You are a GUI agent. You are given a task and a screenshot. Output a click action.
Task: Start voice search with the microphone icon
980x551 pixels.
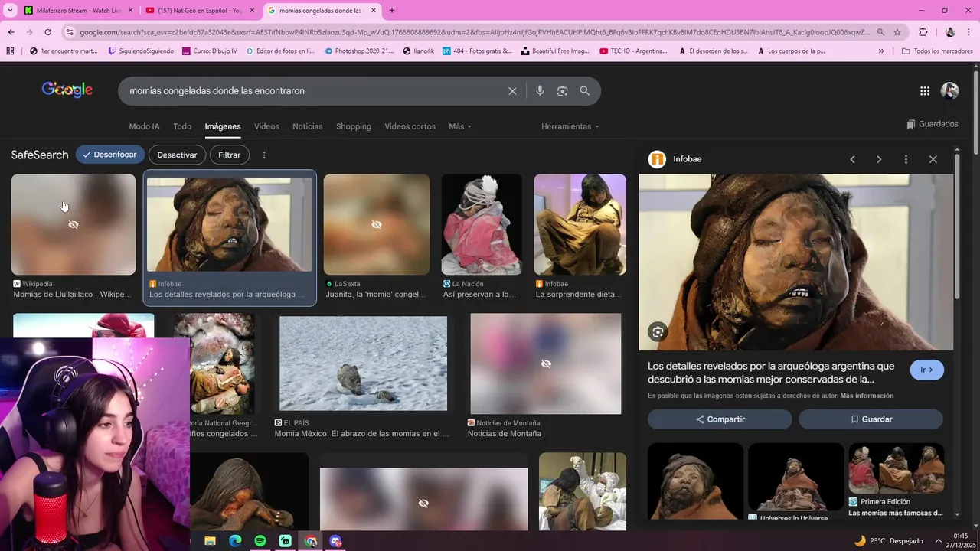540,91
